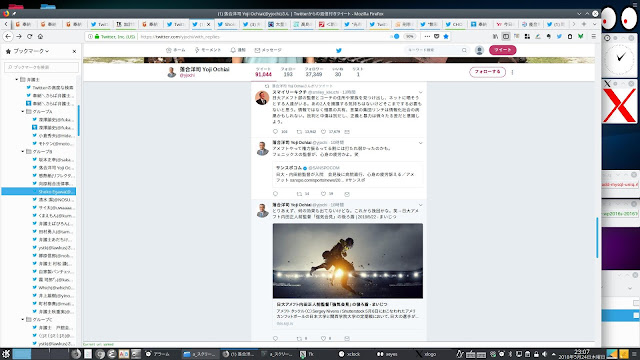
Task: Go back with the Firefox back arrow
Action: [x=8, y=36]
